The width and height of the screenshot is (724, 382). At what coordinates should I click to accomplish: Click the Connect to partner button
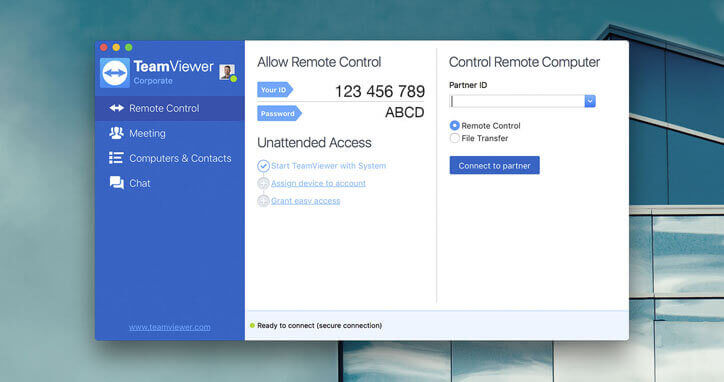(495, 165)
